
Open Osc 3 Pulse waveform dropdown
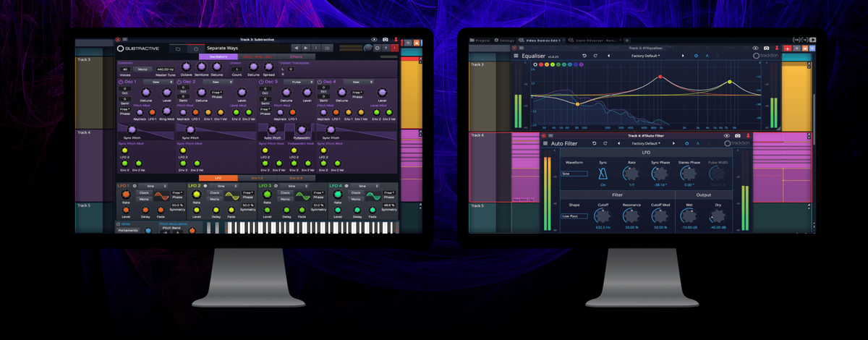point(299,82)
